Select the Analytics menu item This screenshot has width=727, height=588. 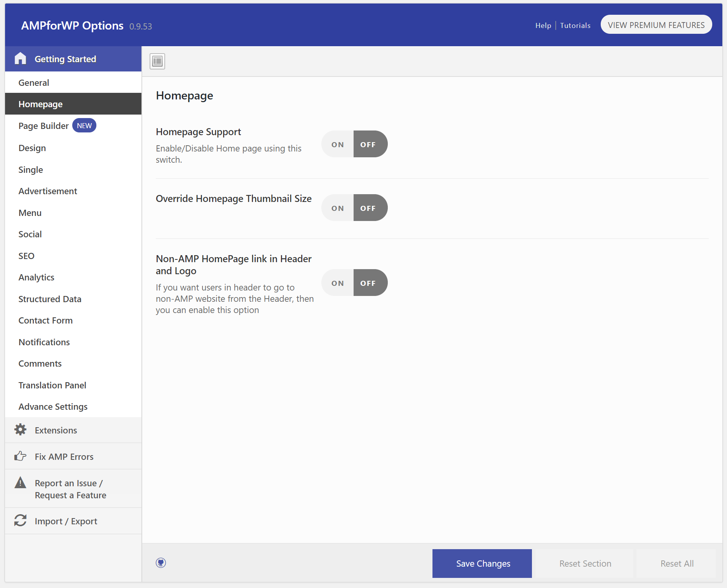pos(36,277)
